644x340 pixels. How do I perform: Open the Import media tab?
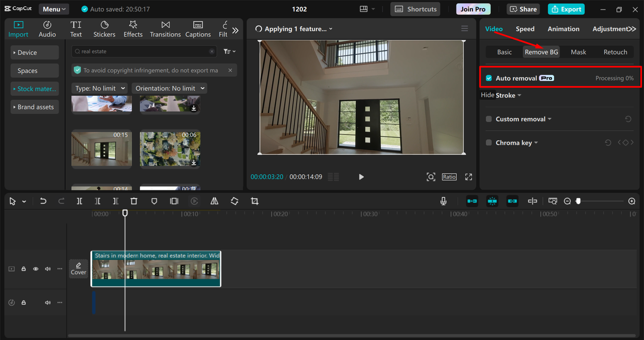coord(18,29)
